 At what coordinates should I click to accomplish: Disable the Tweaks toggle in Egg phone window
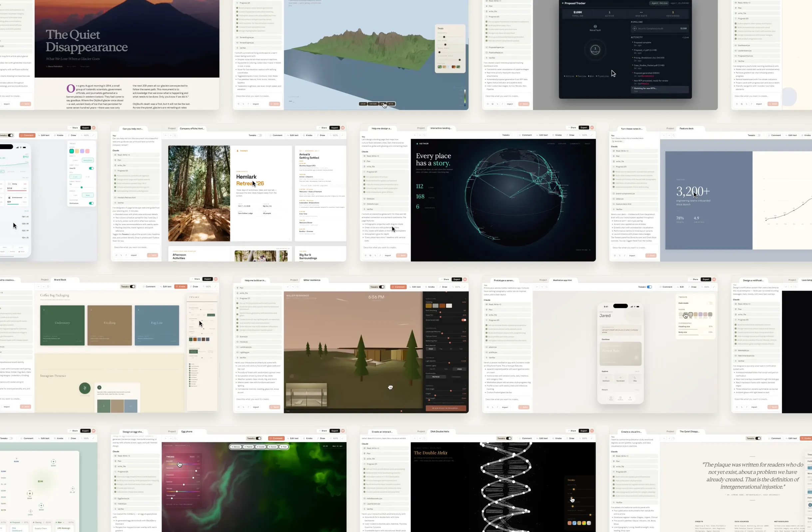(x=258, y=438)
